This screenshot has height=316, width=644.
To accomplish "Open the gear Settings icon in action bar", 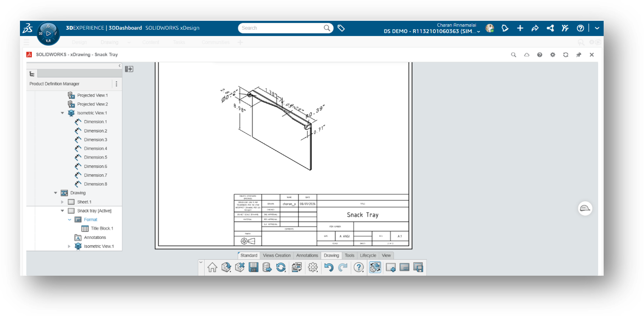I will pyautogui.click(x=313, y=267).
